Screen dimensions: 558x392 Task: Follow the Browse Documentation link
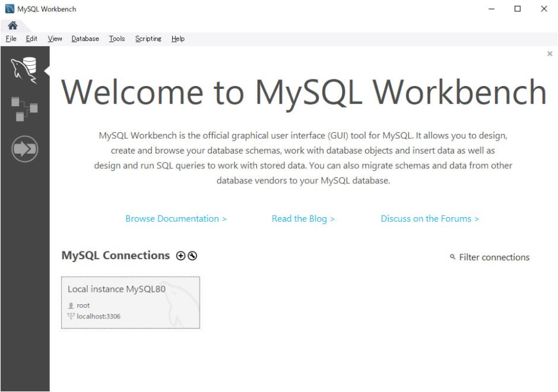pos(176,218)
